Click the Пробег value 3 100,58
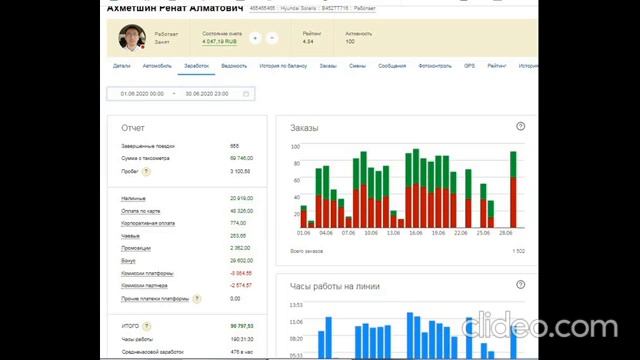640x360 pixels. pyautogui.click(x=240, y=171)
